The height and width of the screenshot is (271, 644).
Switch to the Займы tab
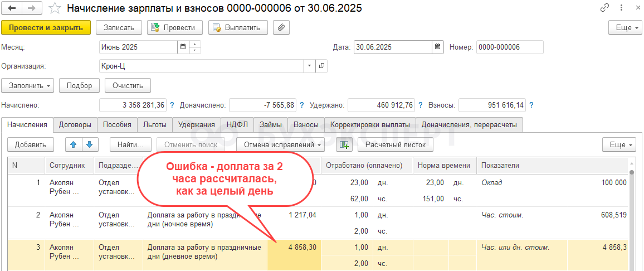(271, 124)
